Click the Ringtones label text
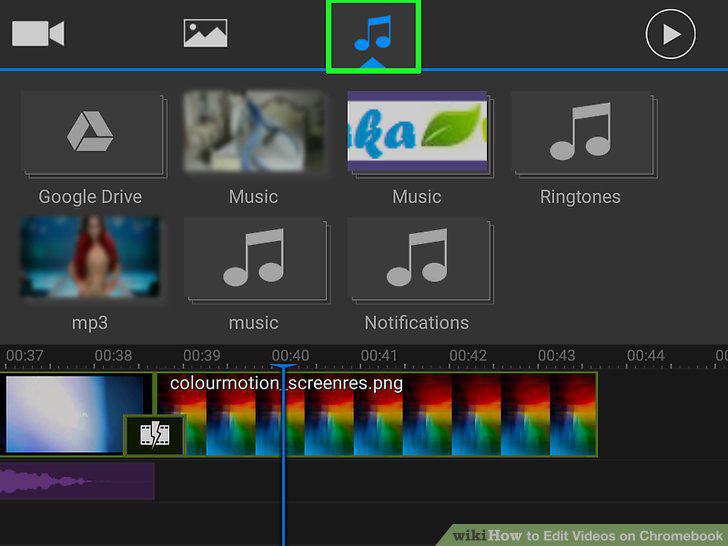 (580, 197)
